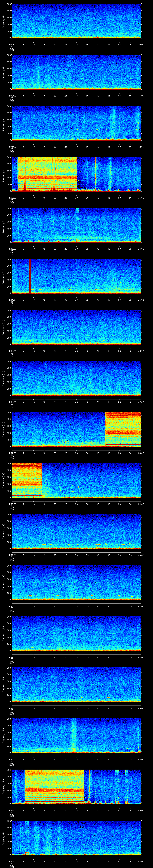The image size is (153, 868).
Task: Click the spectrogram panel starting at 4:29:00
Action: click(x=76, y=21)
